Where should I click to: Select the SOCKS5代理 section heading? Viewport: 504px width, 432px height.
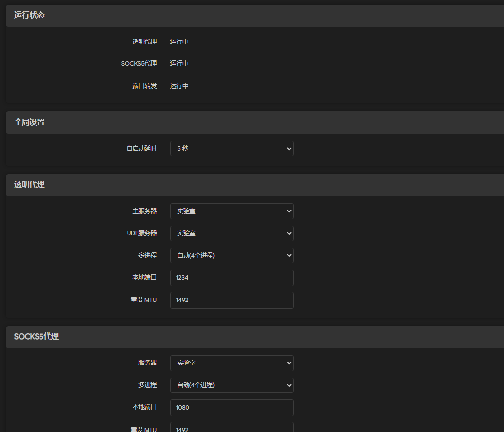(36, 337)
